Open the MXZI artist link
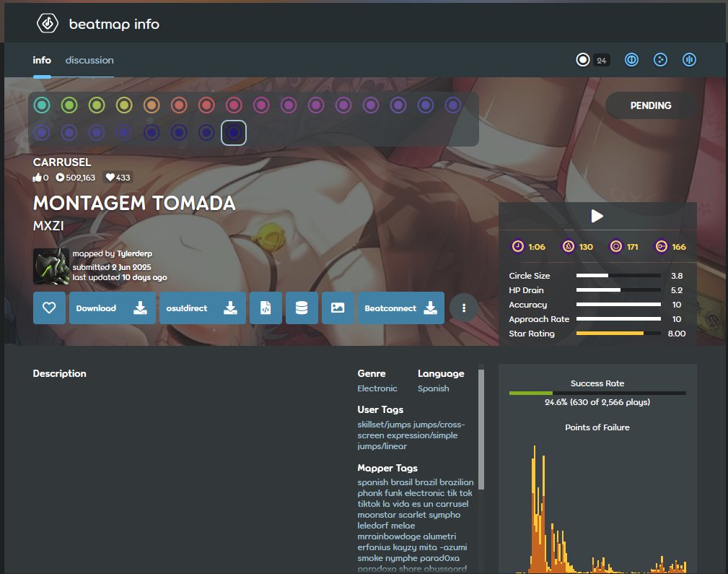The height and width of the screenshot is (574, 728). (48, 226)
